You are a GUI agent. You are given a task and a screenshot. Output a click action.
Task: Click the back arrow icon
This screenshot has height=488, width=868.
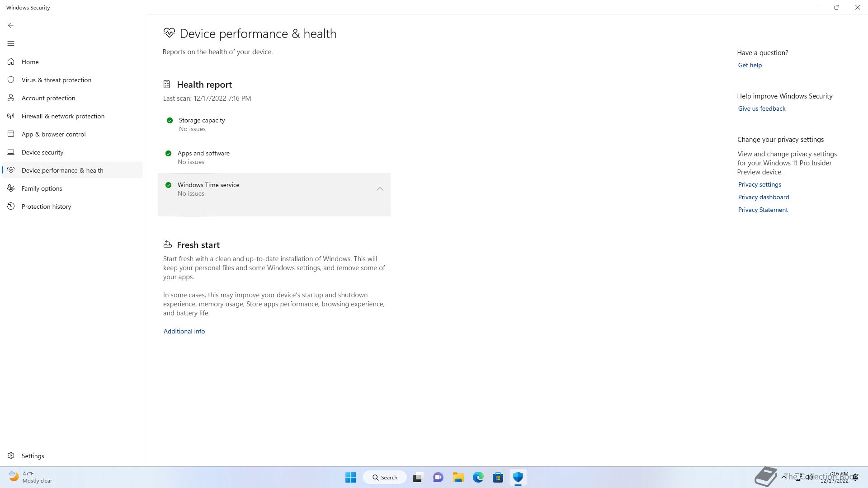click(x=11, y=25)
